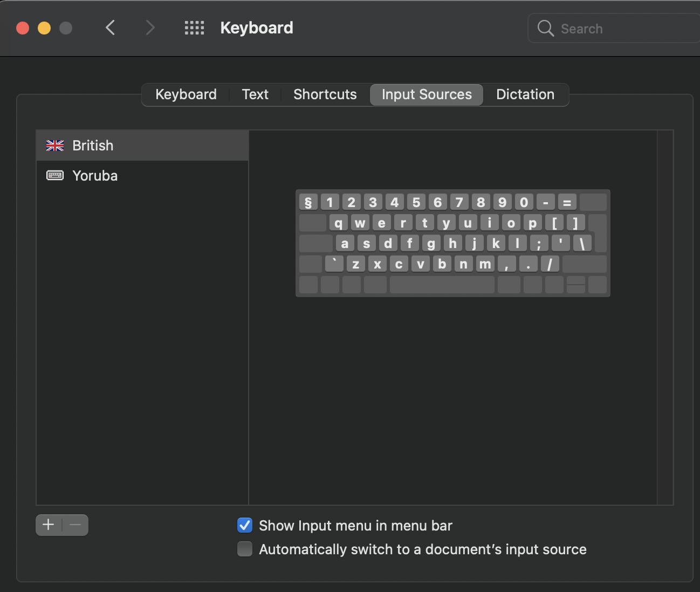
Task: Click inside the Search field
Action: pos(620,29)
